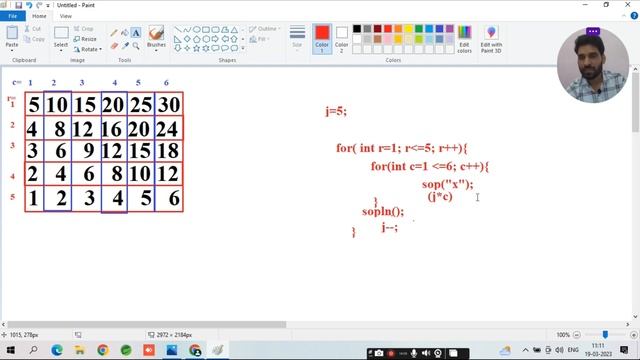Expand the Brushes dropdown arrow

coord(156,50)
